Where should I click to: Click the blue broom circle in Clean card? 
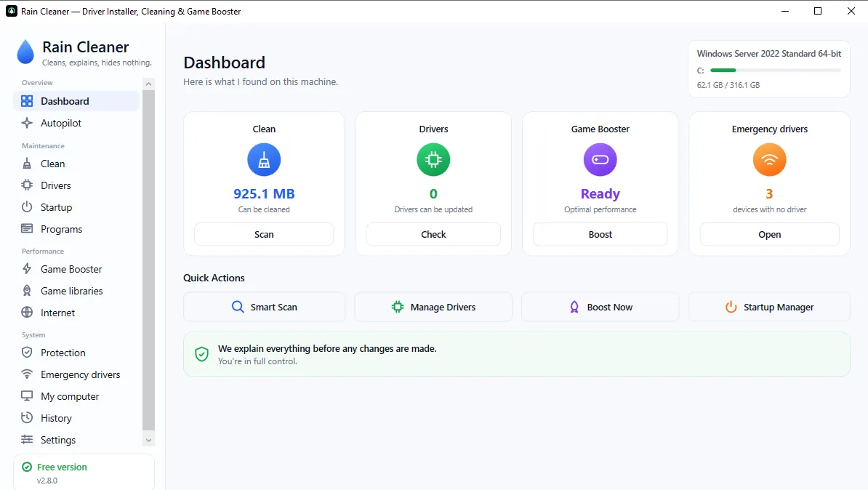[264, 159]
